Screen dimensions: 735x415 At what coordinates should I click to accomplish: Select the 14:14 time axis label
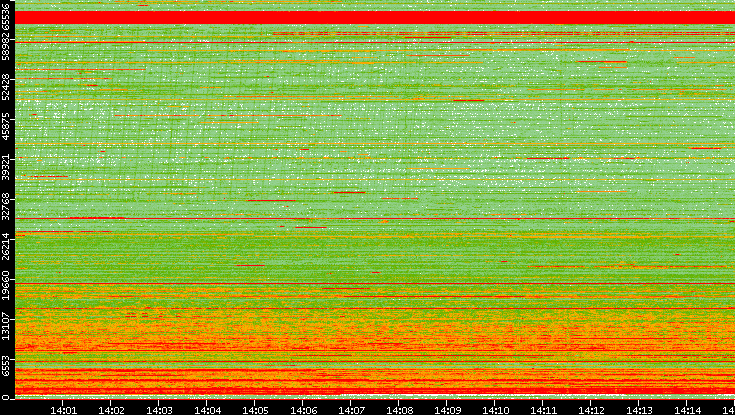[687, 410]
